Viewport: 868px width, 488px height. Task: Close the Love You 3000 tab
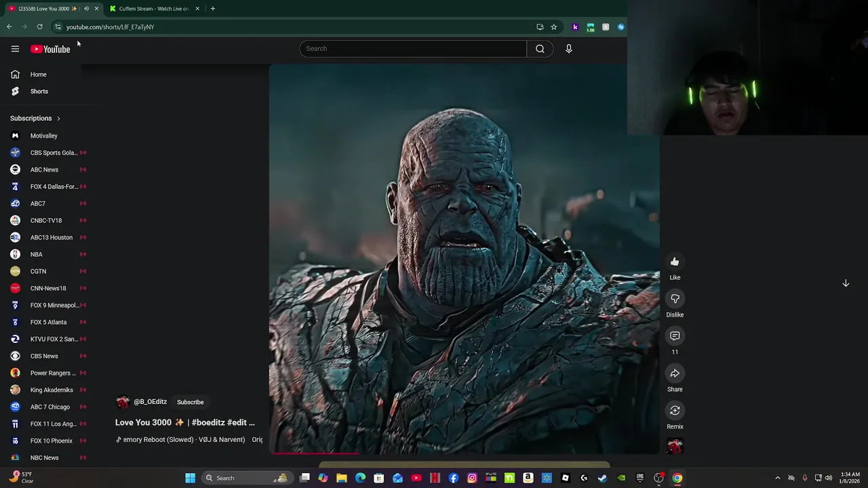click(x=96, y=9)
